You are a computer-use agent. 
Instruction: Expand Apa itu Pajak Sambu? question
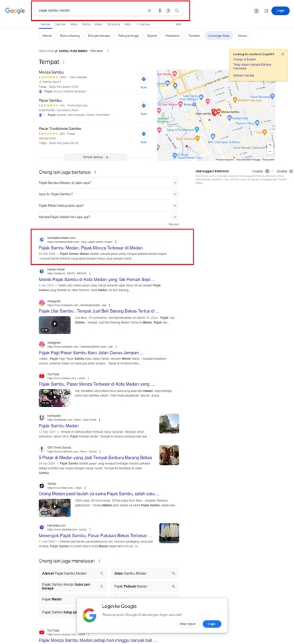108,194
